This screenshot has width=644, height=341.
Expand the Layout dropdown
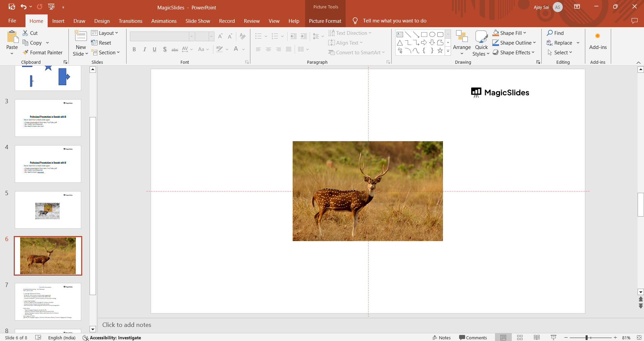pos(105,33)
